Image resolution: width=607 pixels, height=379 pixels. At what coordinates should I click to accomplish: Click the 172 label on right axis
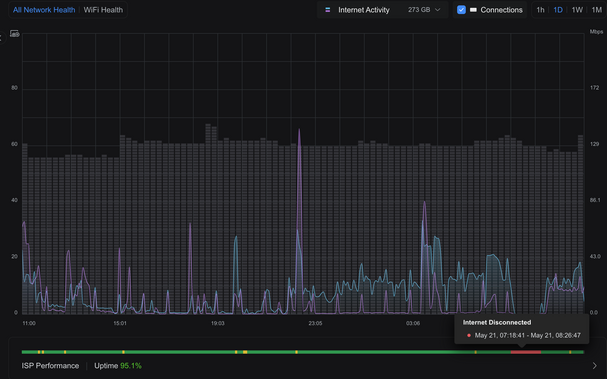pos(594,88)
